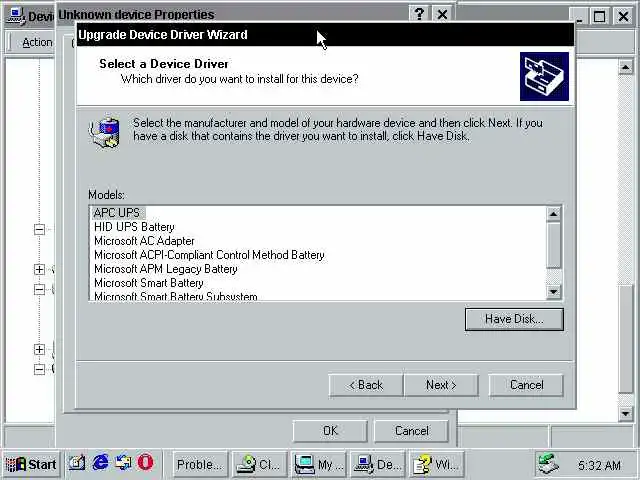
Task: Click Outlook Express quick launch icon
Action: click(x=123, y=463)
